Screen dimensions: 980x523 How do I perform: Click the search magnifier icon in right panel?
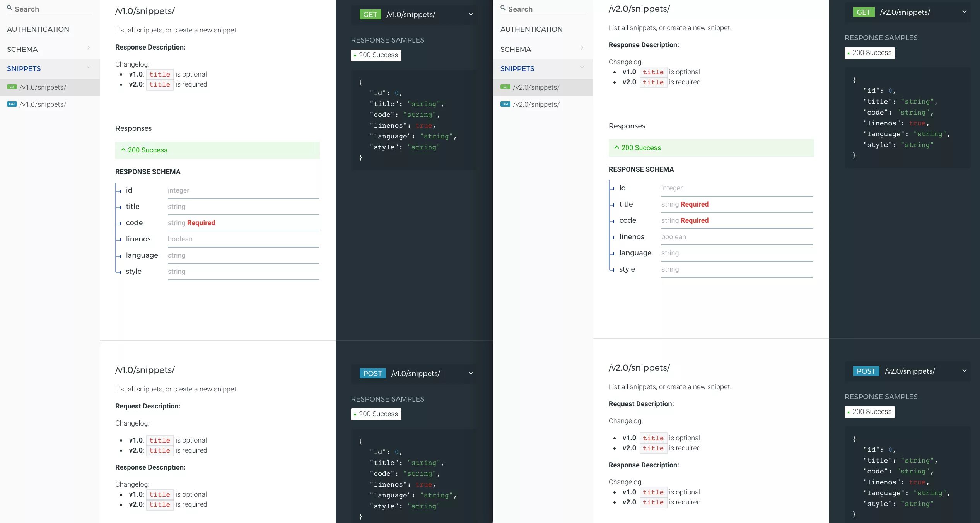503,8
